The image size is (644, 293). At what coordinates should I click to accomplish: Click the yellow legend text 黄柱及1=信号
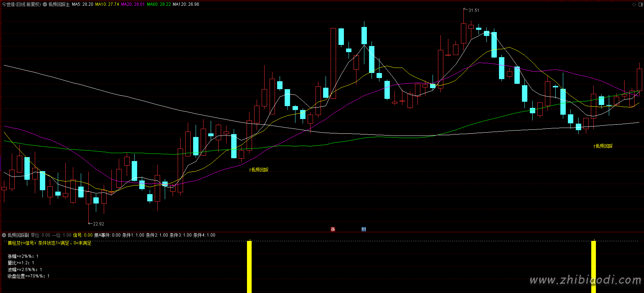point(22,243)
